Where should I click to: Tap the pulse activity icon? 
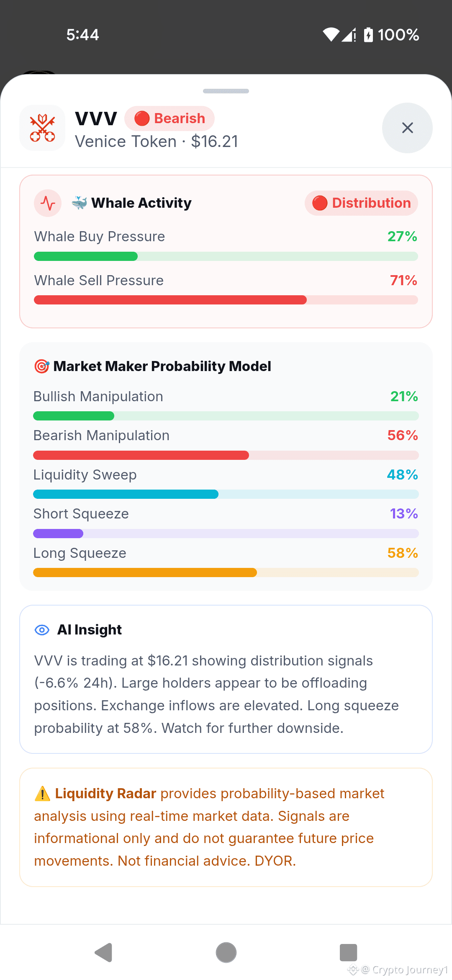[48, 203]
